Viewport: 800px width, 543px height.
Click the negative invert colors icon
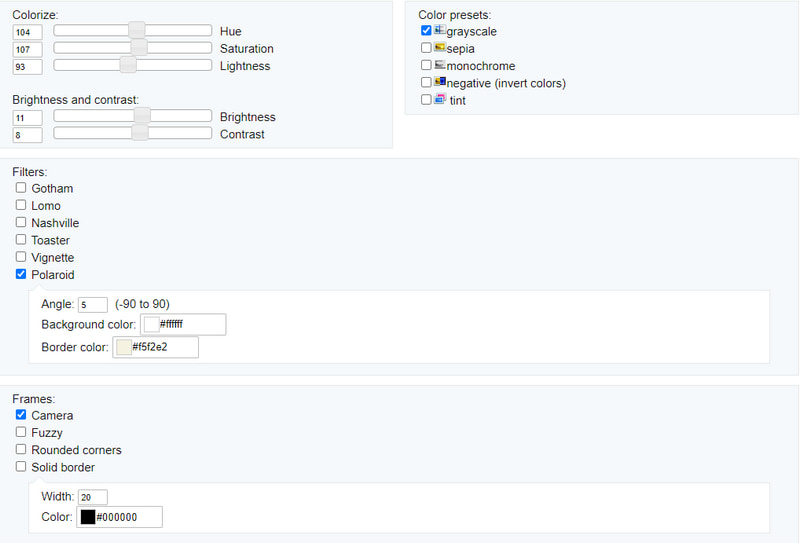440,82
